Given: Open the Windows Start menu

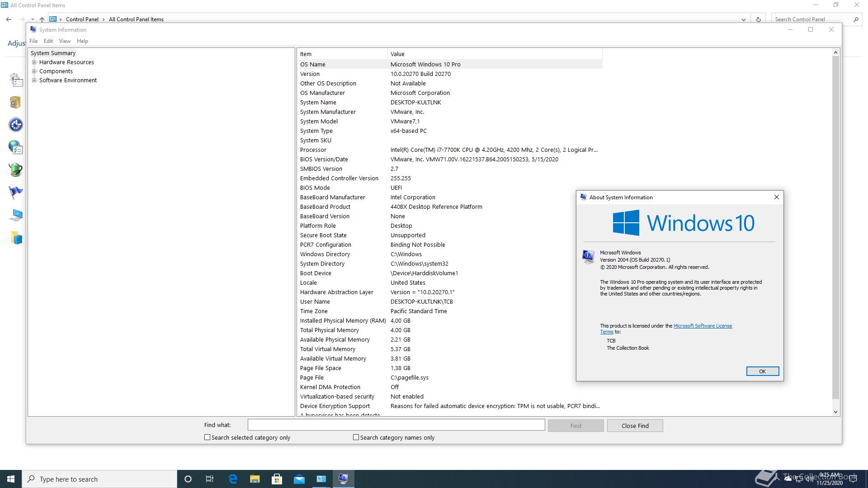Looking at the screenshot, I should pyautogui.click(x=11, y=479).
